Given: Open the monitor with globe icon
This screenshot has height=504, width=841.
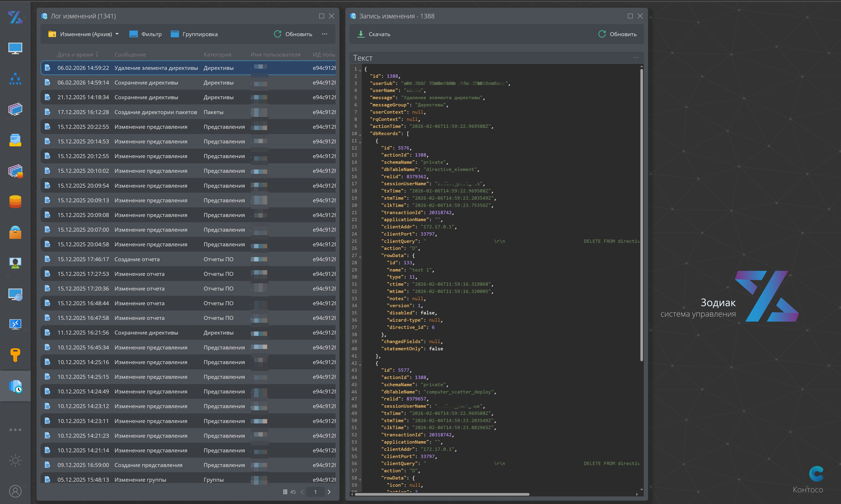Looking at the screenshot, I should tap(15, 294).
